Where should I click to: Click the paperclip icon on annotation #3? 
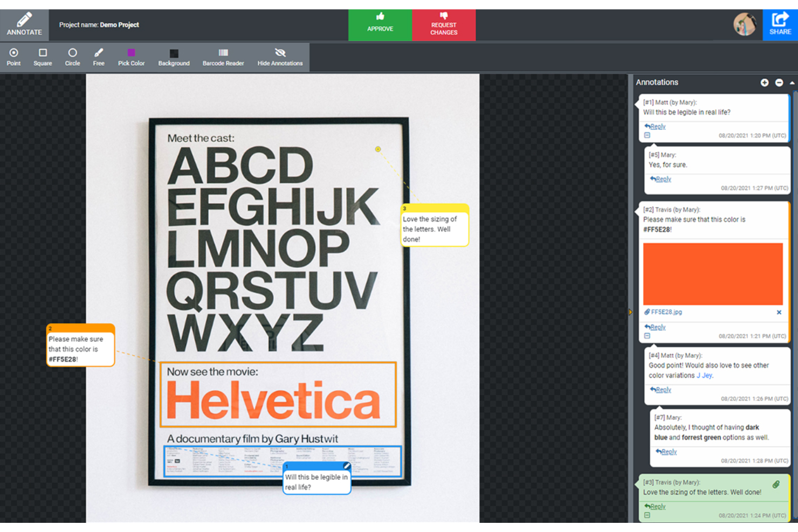point(776,484)
